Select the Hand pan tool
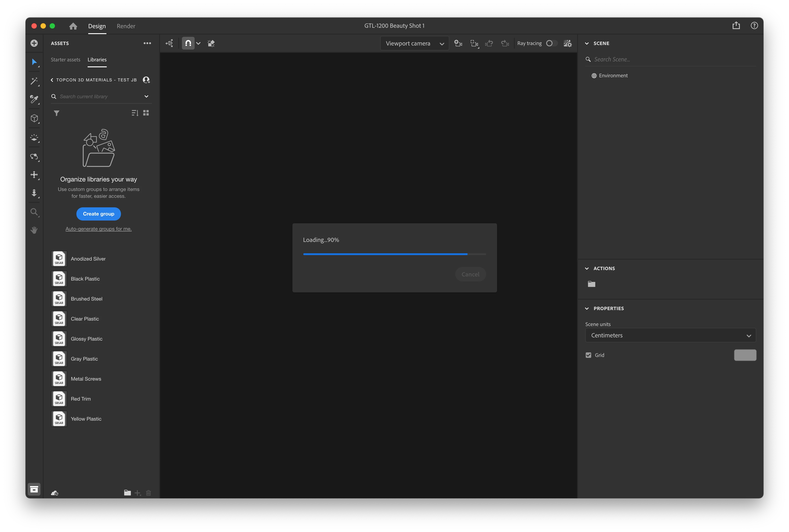The image size is (789, 532). pos(34,230)
